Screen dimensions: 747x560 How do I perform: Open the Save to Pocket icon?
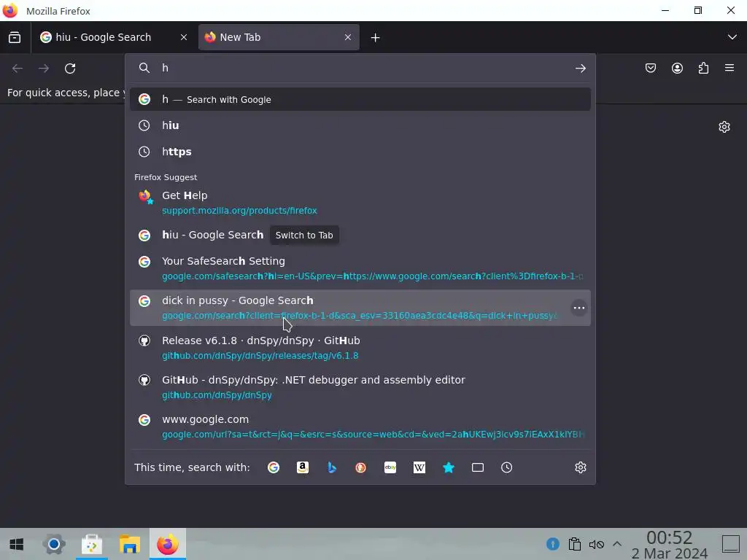tap(650, 68)
